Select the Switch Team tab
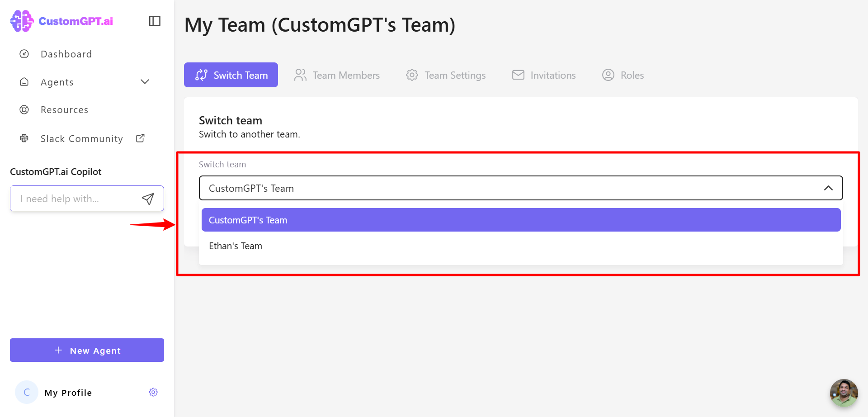This screenshot has height=417, width=868. pos(231,75)
